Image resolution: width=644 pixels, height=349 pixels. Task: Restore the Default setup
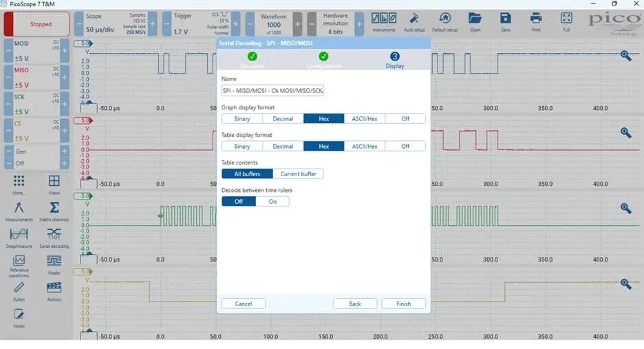[x=444, y=22]
